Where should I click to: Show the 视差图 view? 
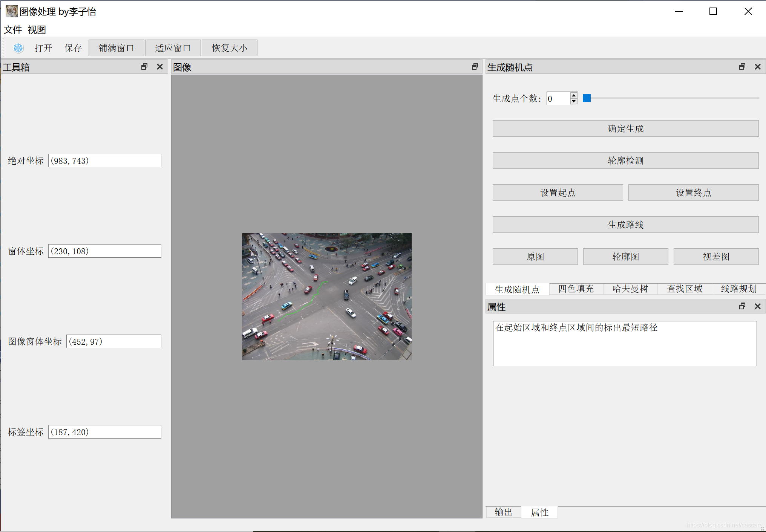[x=716, y=257]
